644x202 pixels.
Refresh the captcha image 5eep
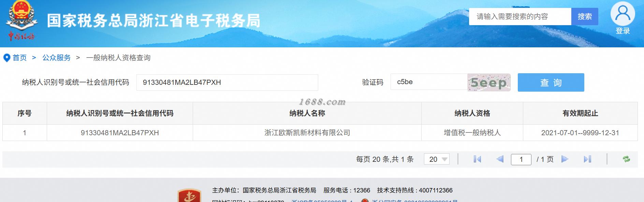489,82
